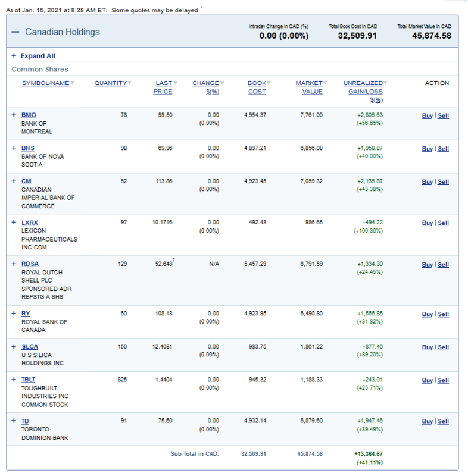Click BMO unrealized gain +2,806.63

click(x=370, y=115)
